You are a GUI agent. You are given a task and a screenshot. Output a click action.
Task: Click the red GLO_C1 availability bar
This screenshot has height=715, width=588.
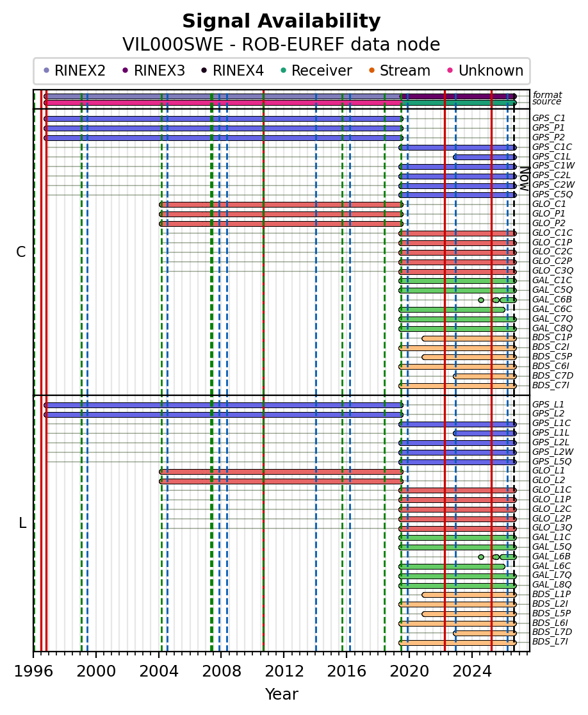(281, 205)
